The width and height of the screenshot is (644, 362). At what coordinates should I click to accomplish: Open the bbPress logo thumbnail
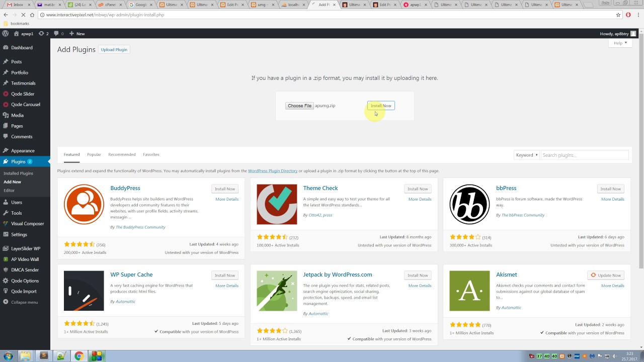pos(469,205)
